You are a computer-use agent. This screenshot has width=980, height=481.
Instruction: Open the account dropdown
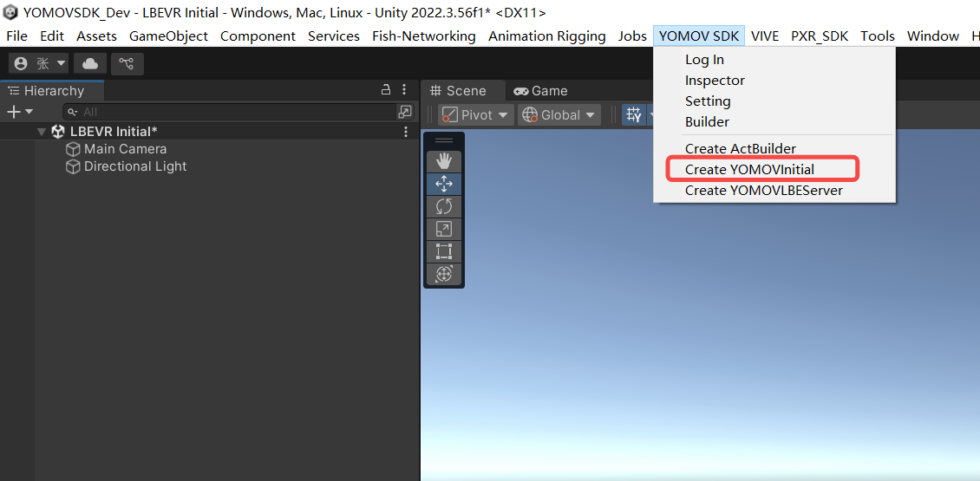(x=40, y=64)
